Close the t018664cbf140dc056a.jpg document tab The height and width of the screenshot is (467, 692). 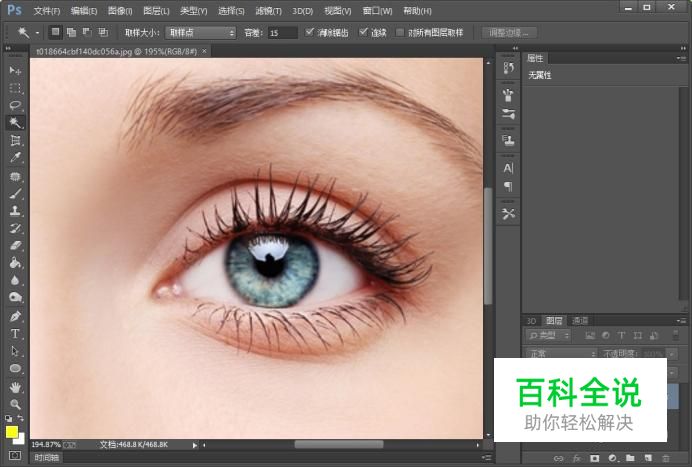click(x=204, y=51)
